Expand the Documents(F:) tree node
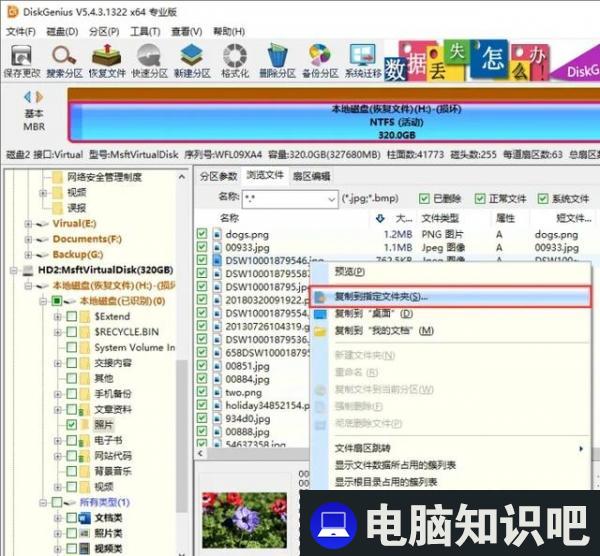 pyautogui.click(x=28, y=239)
